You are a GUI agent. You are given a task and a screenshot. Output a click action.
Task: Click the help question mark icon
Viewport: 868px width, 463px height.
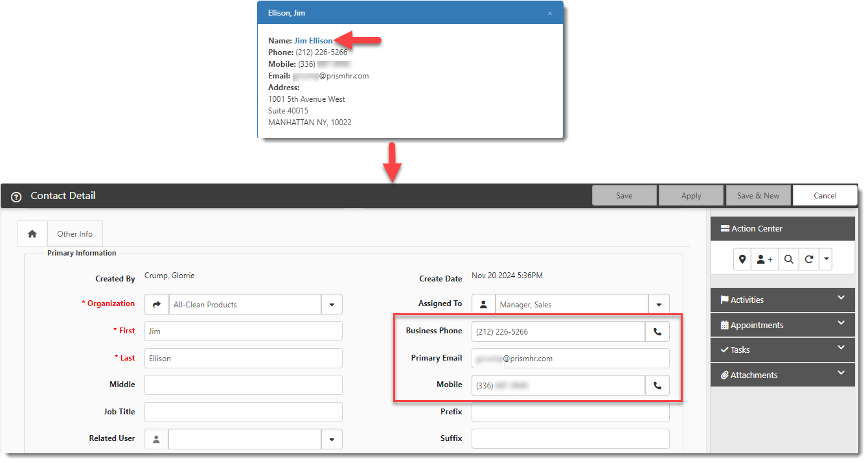[x=17, y=196]
